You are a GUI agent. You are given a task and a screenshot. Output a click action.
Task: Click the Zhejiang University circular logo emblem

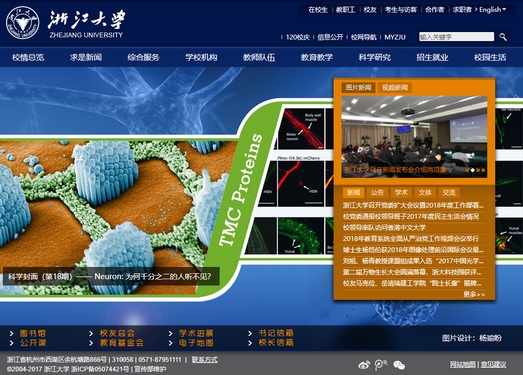(x=23, y=23)
